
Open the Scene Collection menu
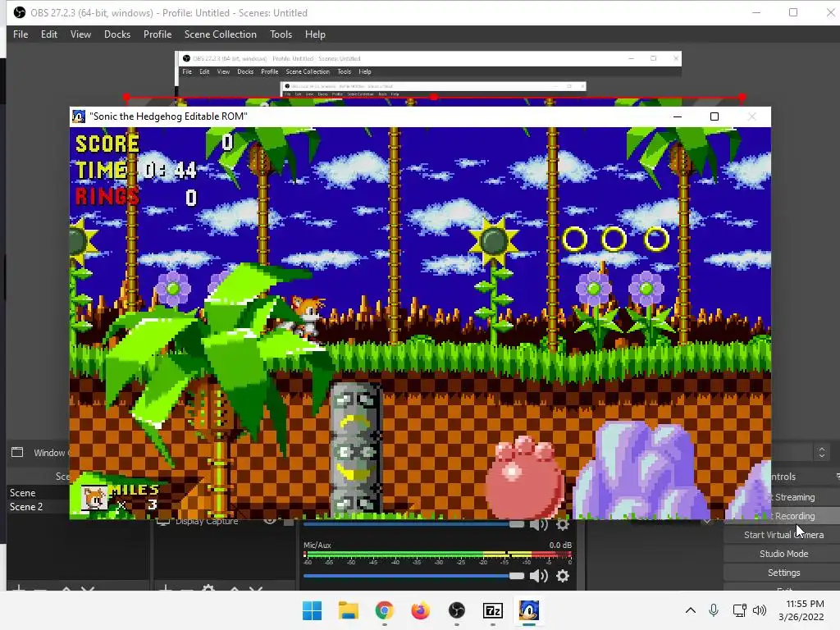coord(220,34)
